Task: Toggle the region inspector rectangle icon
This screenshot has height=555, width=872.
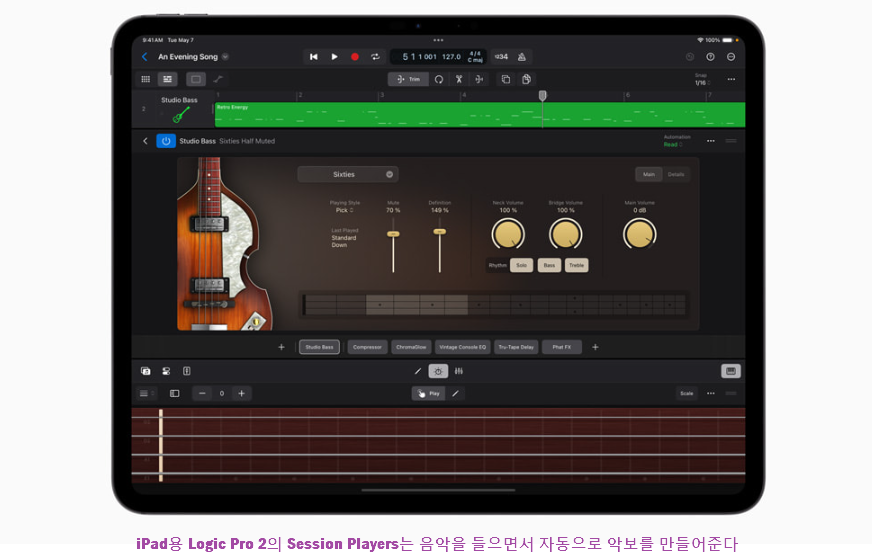Action: tap(196, 79)
